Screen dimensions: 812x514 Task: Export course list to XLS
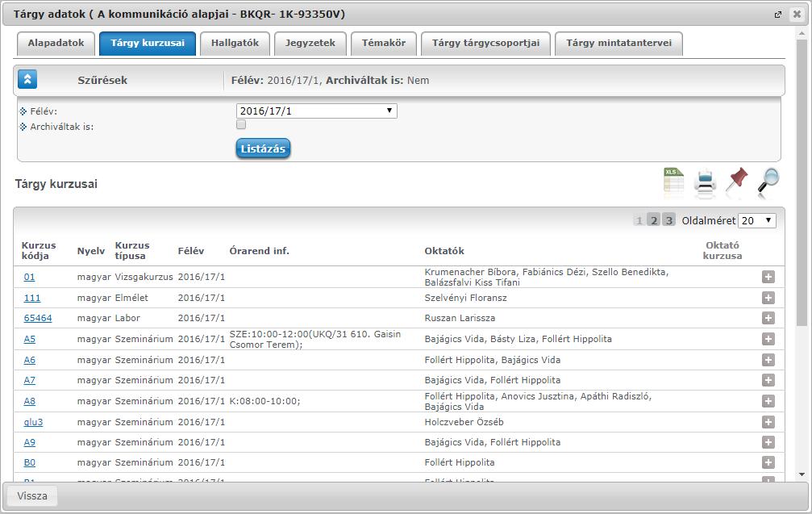click(674, 182)
